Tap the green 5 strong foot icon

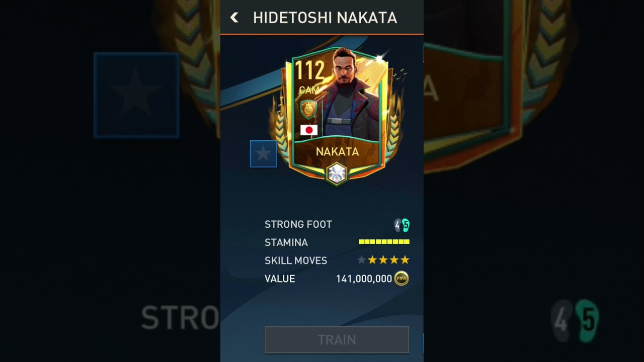(406, 225)
